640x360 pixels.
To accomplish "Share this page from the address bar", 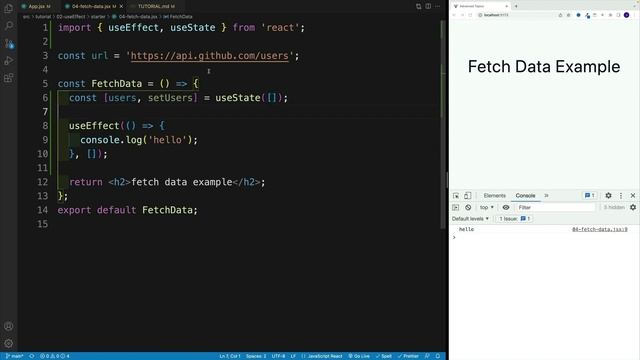I will [x=560, y=15].
